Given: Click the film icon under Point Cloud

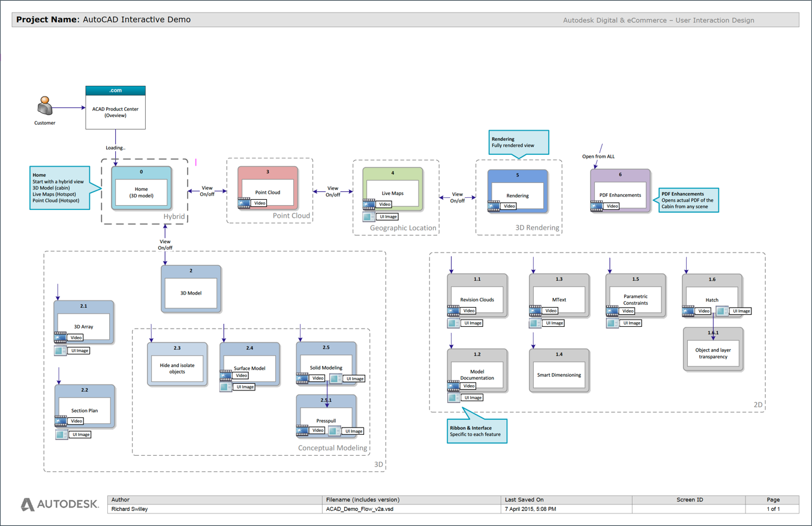Looking at the screenshot, I should coord(244,203).
